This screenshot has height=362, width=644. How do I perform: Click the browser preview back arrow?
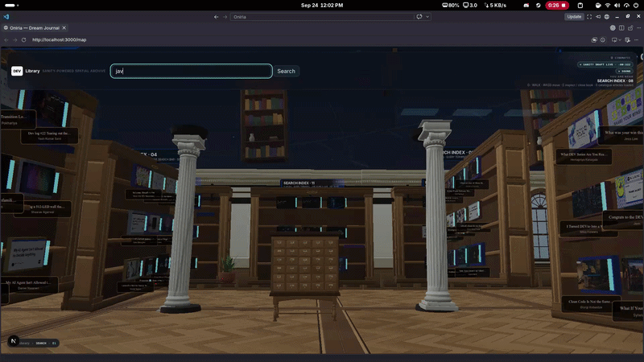[6, 39]
